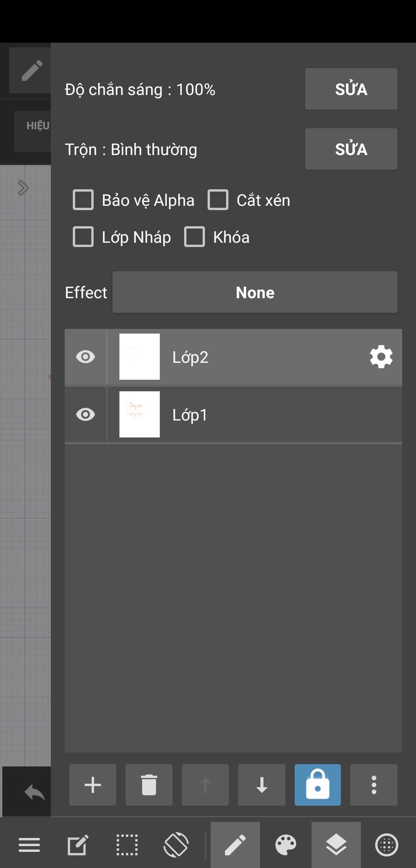The width and height of the screenshot is (416, 868).
Task: Open the color palette tool
Action: 286,845
